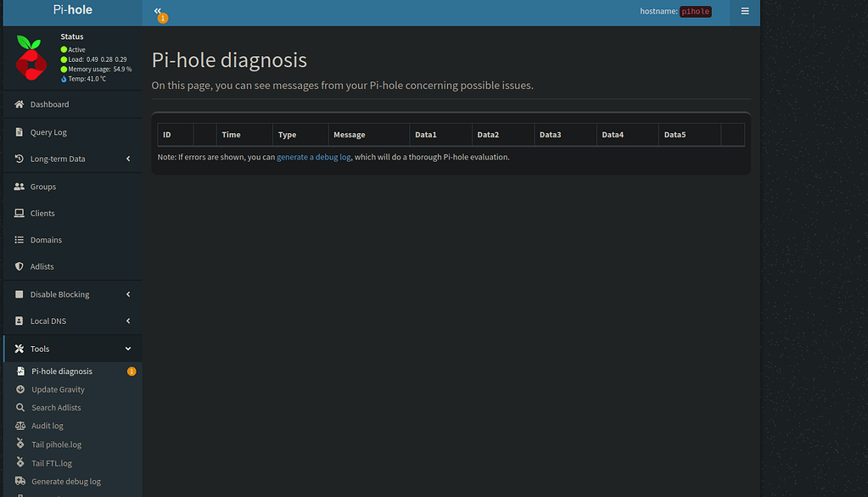The width and height of the screenshot is (868, 497).
Task: Click the Query Log file icon
Action: click(20, 131)
